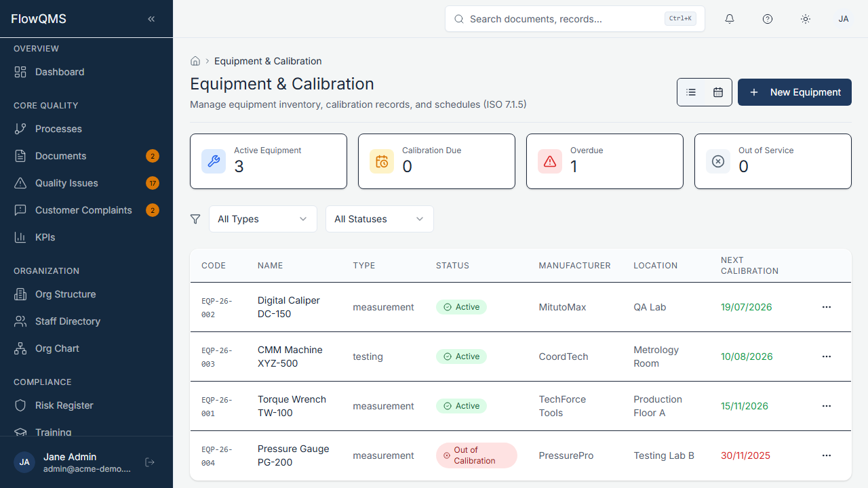Open the Dashboard from the sidebar
The image size is (868, 488).
[59, 72]
